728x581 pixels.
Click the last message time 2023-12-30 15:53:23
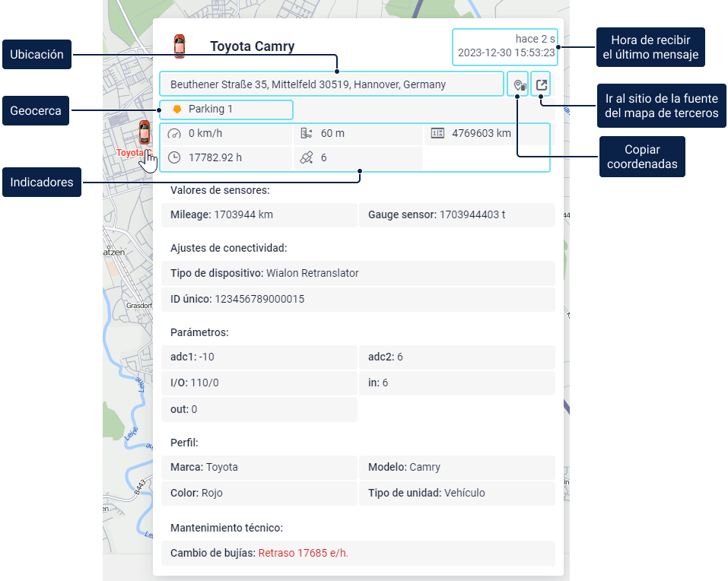click(507, 53)
